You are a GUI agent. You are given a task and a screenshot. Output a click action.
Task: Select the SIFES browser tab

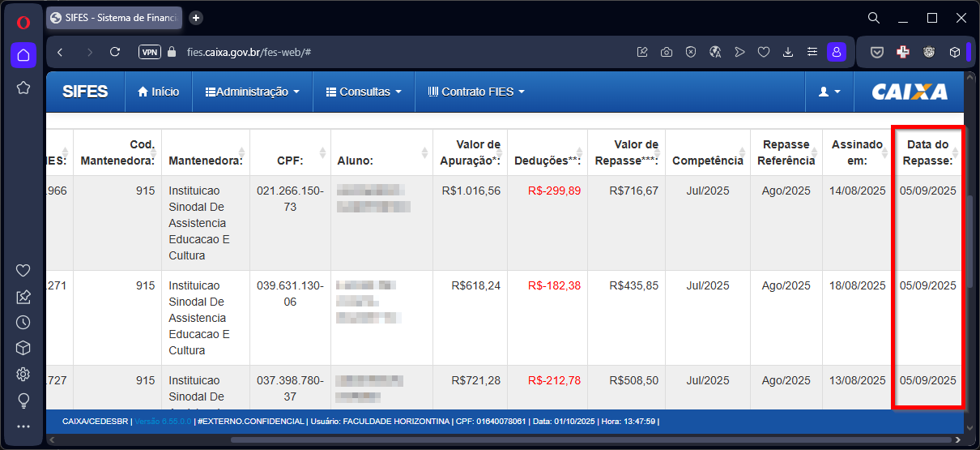click(x=114, y=18)
